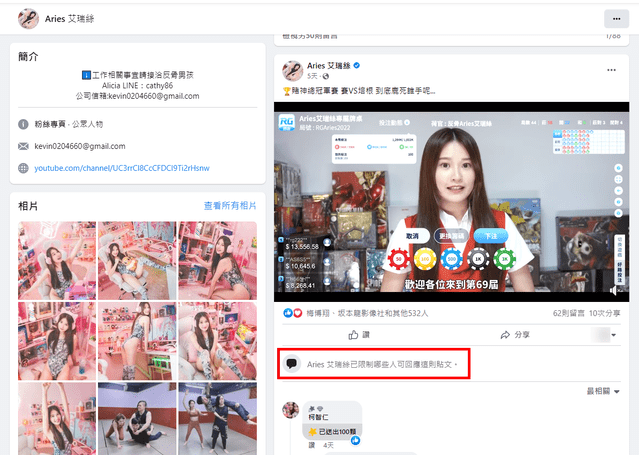Open commenter name 柯智仁
The height and width of the screenshot is (455, 639).
point(318,417)
